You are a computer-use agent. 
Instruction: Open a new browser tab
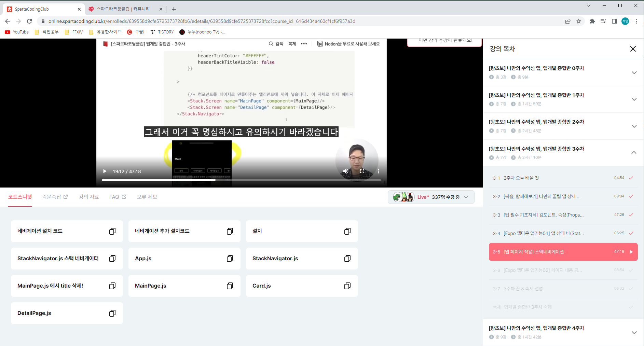174,9
